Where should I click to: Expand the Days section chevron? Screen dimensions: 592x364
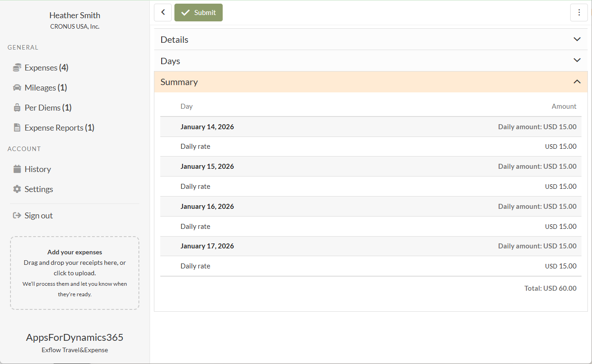(x=577, y=61)
